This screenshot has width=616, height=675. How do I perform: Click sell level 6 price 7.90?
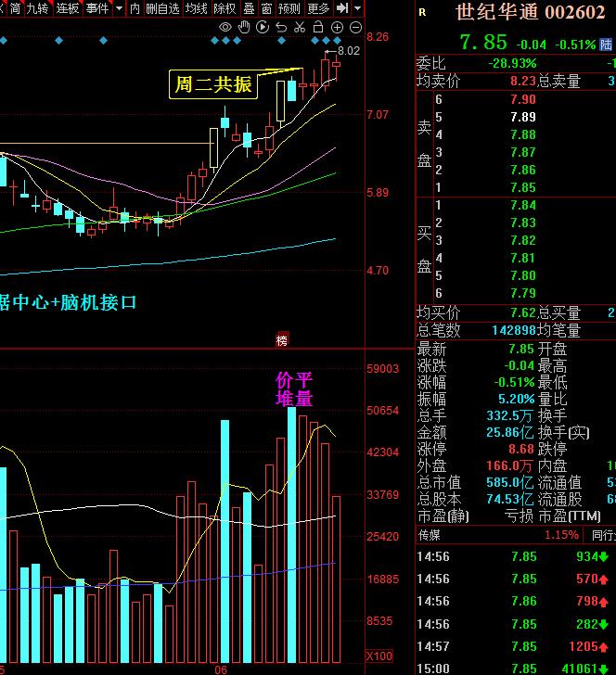coord(523,99)
